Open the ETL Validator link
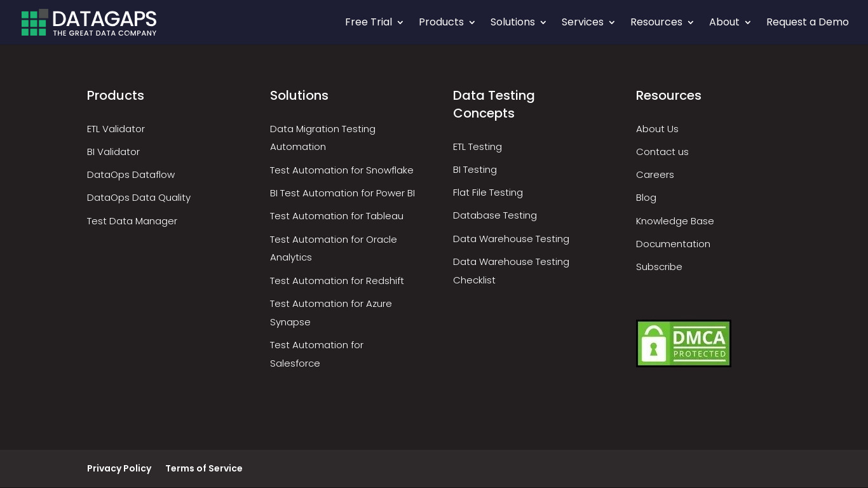The image size is (868, 488). (x=116, y=129)
